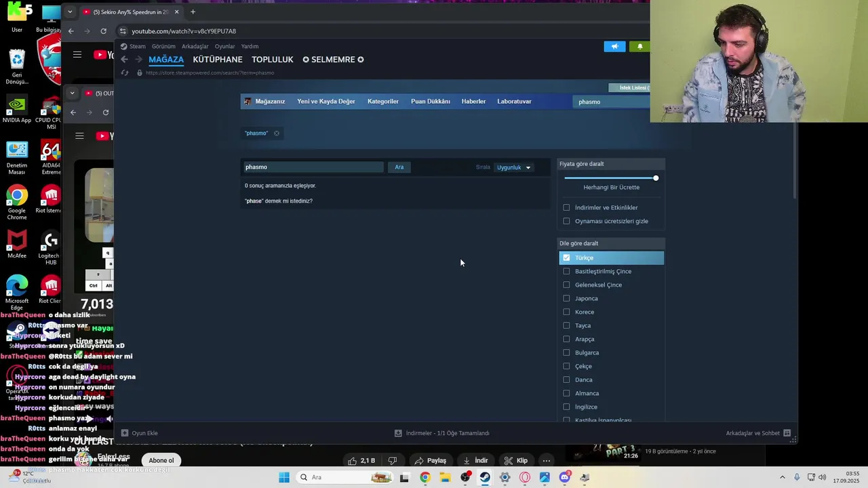Click Steam icon in taskbar
868x488 pixels.
(485, 477)
